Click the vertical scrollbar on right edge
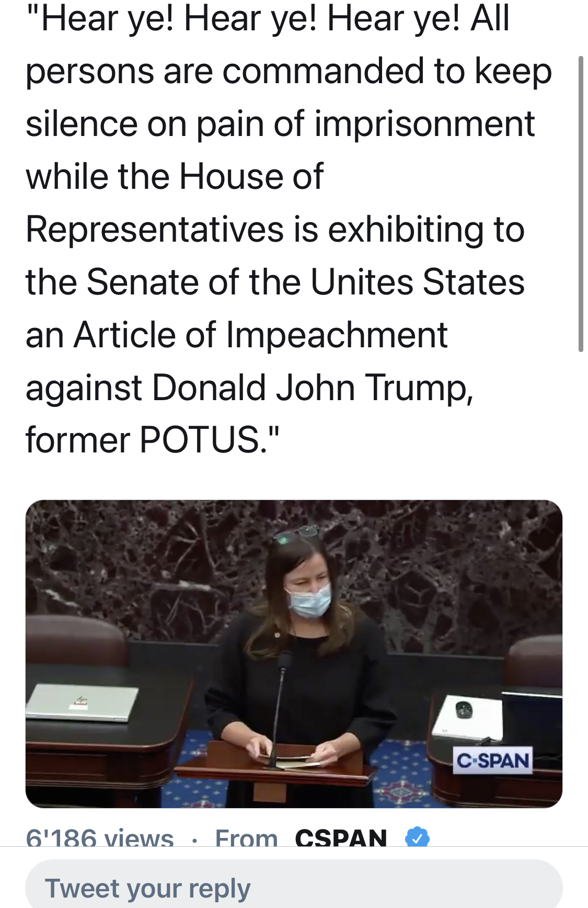The height and width of the screenshot is (908, 588). point(581,204)
